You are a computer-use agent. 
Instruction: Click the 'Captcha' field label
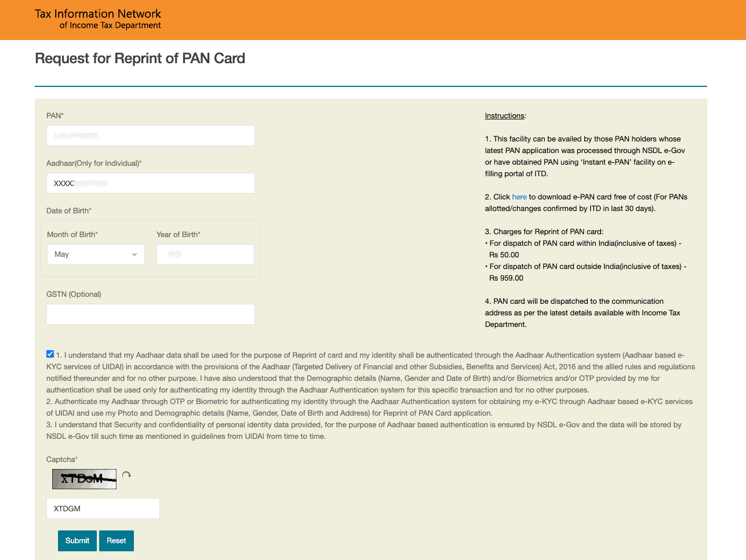point(61,460)
